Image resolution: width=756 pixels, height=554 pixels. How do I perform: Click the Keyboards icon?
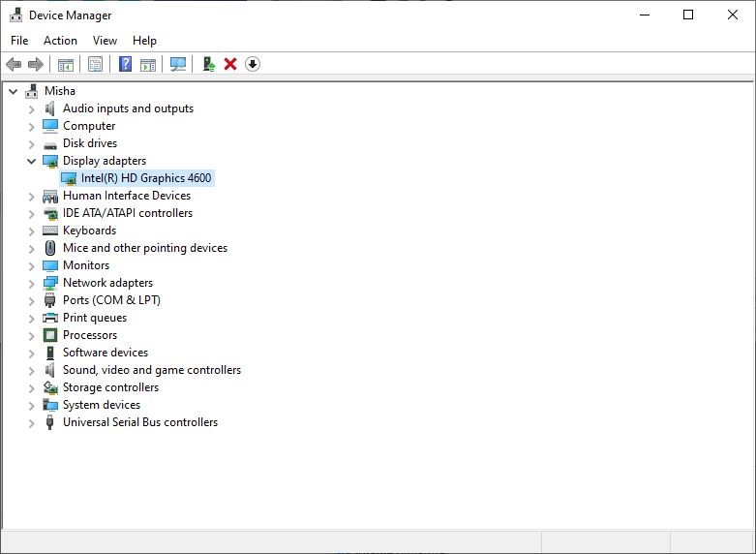[x=50, y=231]
